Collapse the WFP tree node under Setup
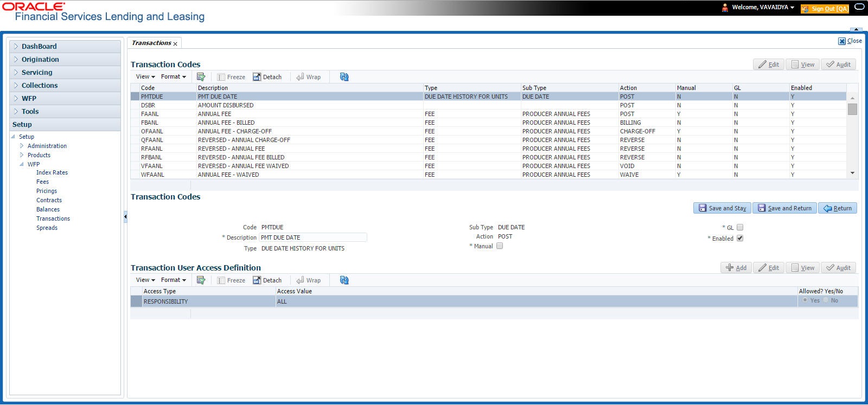Screen dimensions: 868x405 point(22,164)
